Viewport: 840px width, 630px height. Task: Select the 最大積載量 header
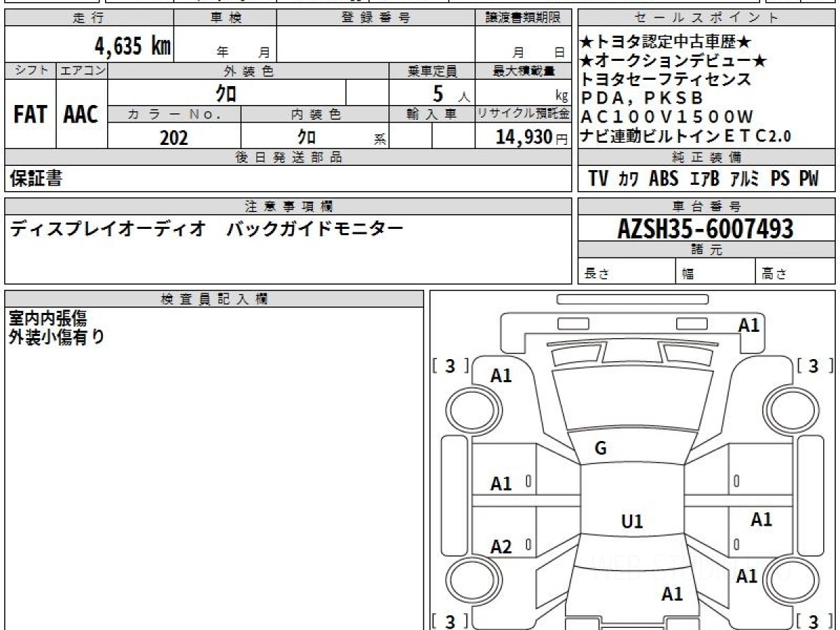coord(523,71)
